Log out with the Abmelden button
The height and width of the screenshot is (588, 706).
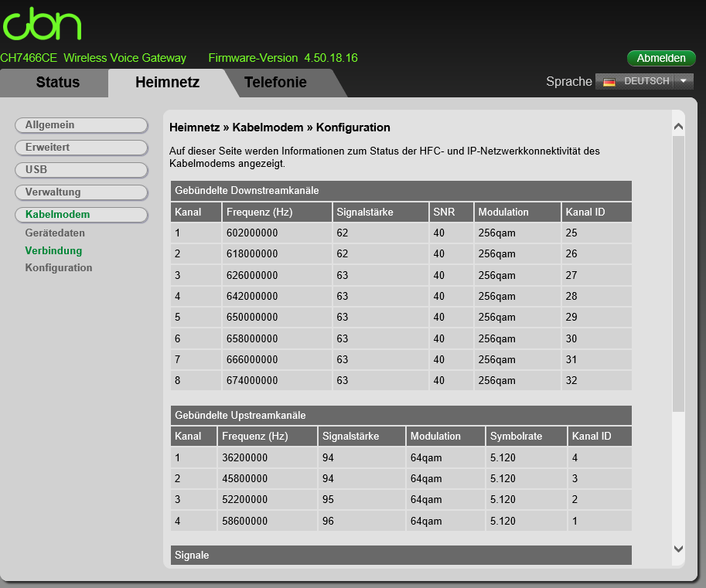click(x=661, y=58)
